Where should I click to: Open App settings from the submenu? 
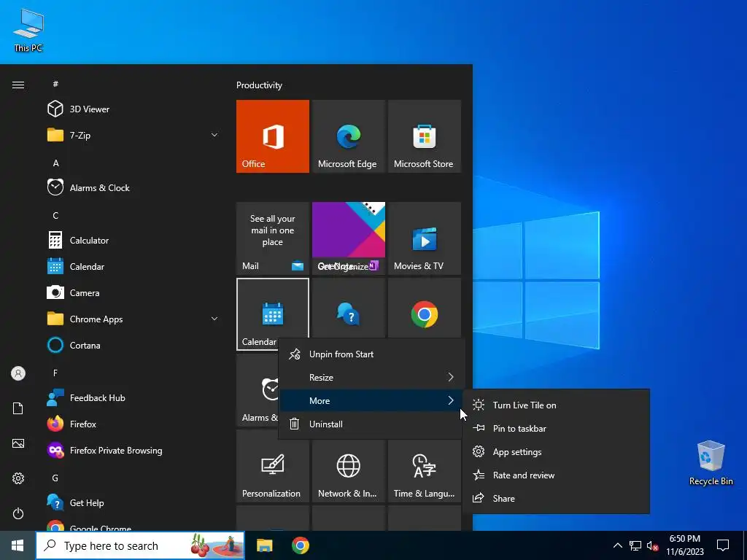[x=557, y=451]
